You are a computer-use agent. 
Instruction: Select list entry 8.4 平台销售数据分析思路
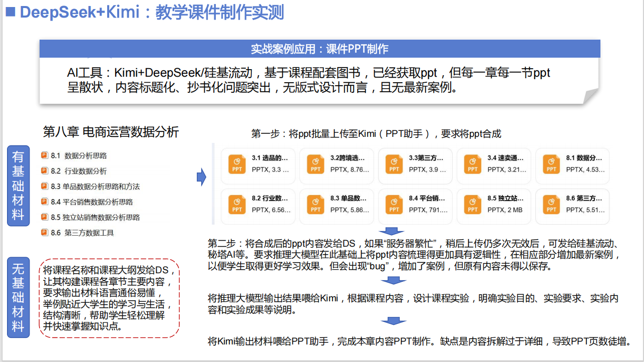[87, 202]
